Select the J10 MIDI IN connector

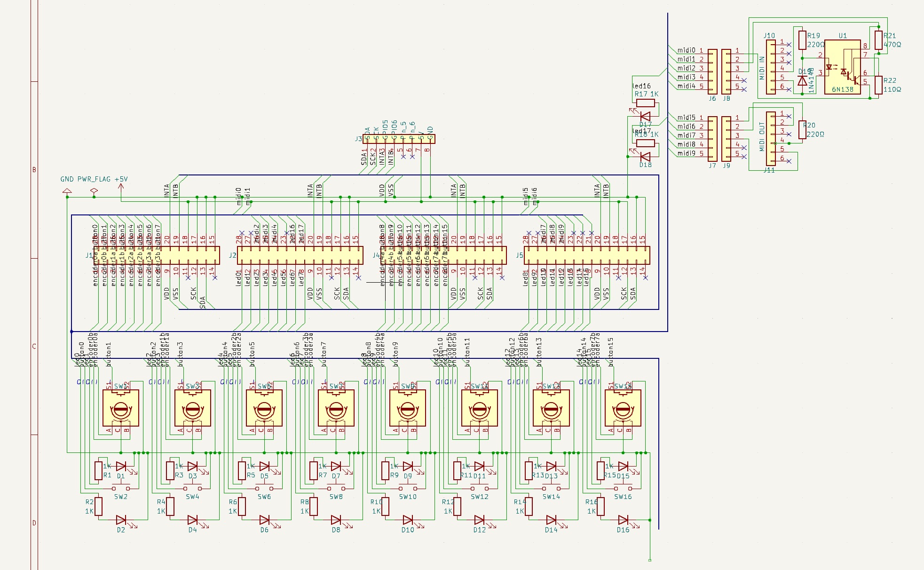(771, 67)
